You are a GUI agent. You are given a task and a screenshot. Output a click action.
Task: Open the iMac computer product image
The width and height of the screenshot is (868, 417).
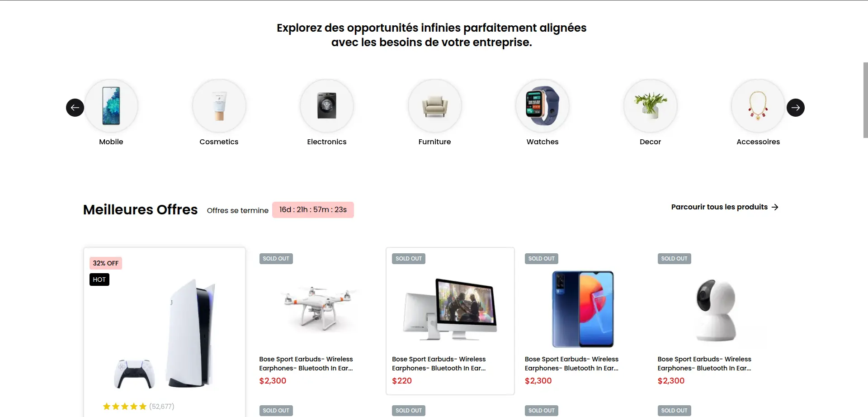coord(450,310)
